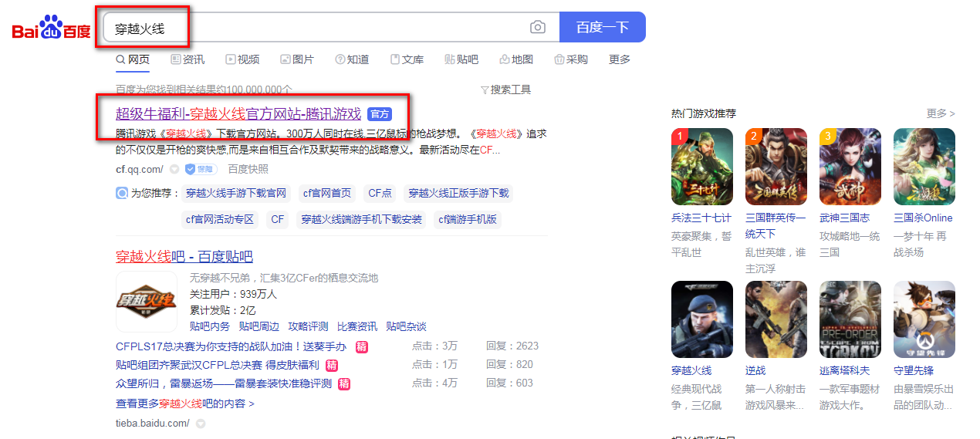
Task: Click the 百度一下 search button
Action: [602, 27]
